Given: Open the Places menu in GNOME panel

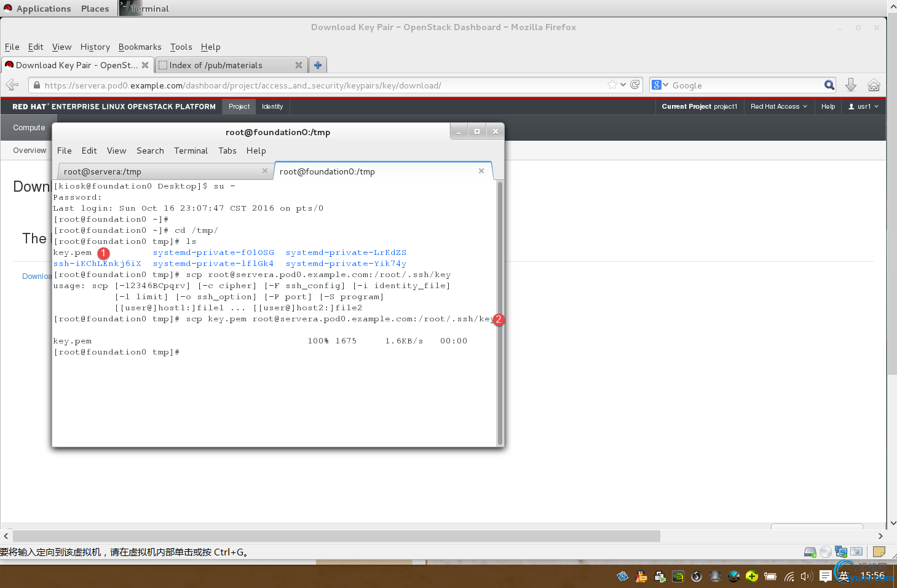Looking at the screenshot, I should (95, 9).
